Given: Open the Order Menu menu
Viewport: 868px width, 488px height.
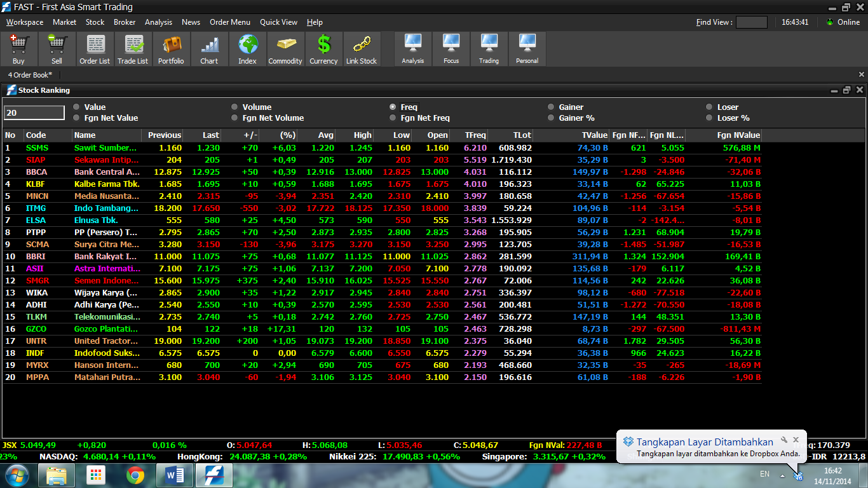Looking at the screenshot, I should pyautogui.click(x=230, y=22).
